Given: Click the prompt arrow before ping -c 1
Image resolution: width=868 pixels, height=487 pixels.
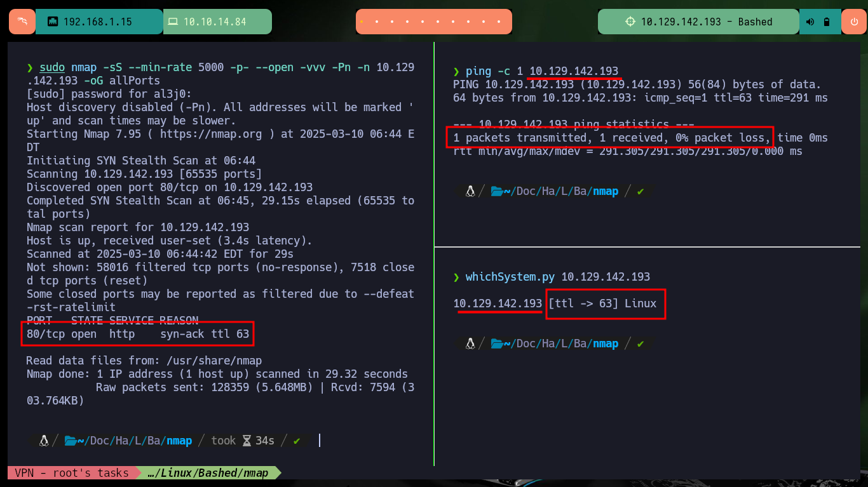Looking at the screenshot, I should pyautogui.click(x=456, y=71).
